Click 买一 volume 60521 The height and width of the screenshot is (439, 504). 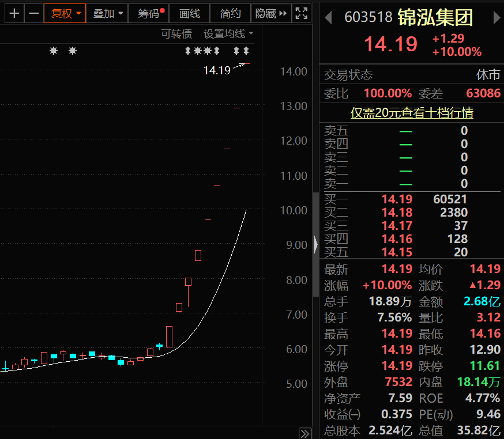tap(450, 199)
